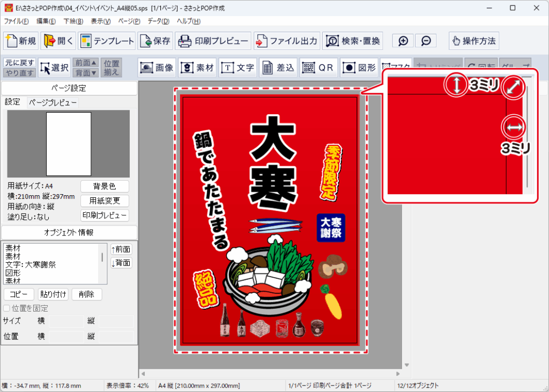Select the 文字 (Text) insert tool
Image resolution: width=549 pixels, height=392 pixels.
pos(238,68)
